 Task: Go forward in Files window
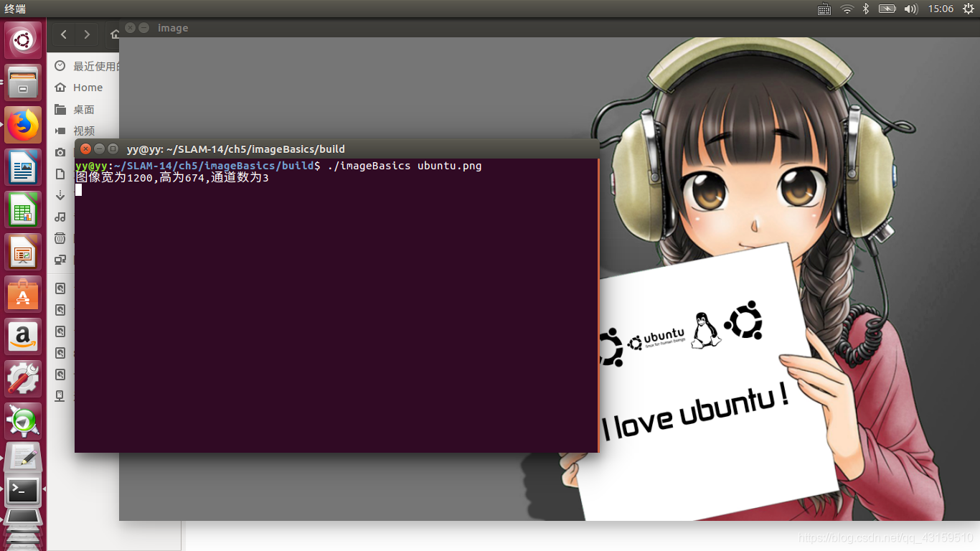[87, 34]
